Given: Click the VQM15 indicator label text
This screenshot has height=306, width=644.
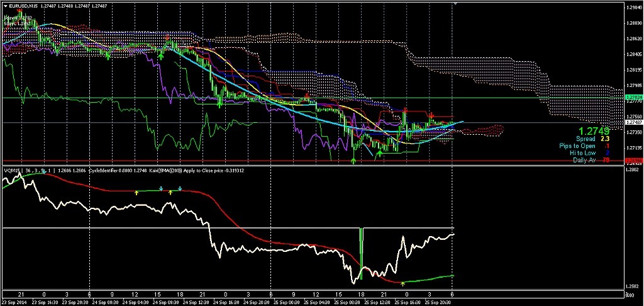Looking at the screenshot, I should pos(11,170).
